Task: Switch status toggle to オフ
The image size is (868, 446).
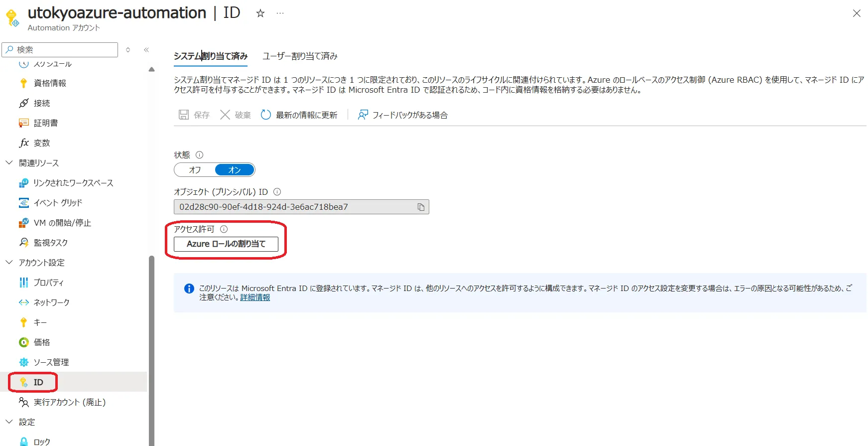Action: (195, 170)
